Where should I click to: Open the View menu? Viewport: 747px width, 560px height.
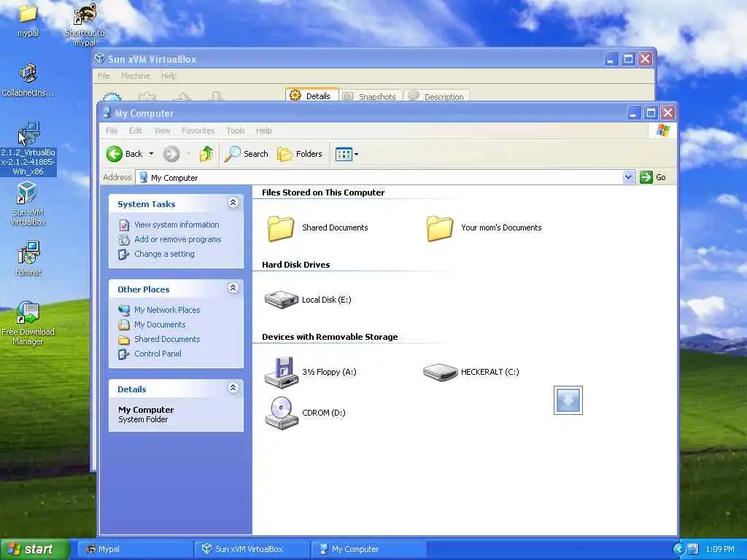pos(162,131)
